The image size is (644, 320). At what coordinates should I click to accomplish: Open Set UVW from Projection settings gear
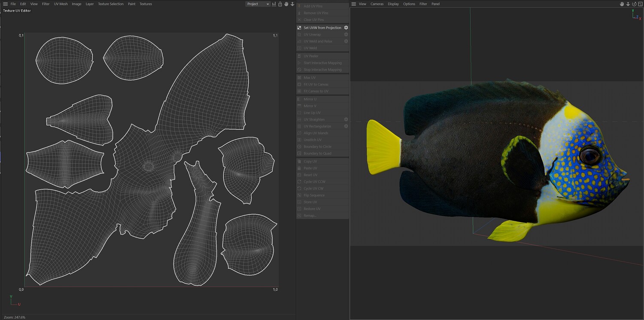(x=346, y=27)
